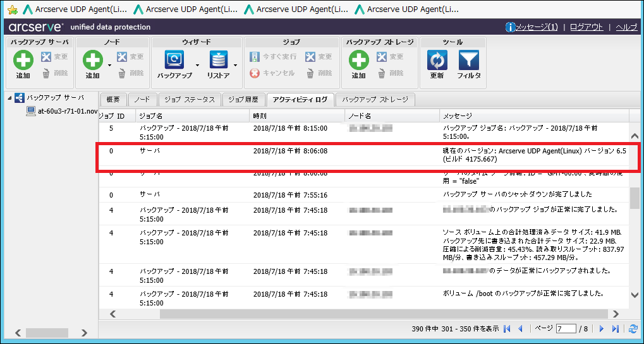This screenshot has height=344, width=644.
Task: Collapse the バックアップ サーバ tree node
Action: (x=10, y=98)
